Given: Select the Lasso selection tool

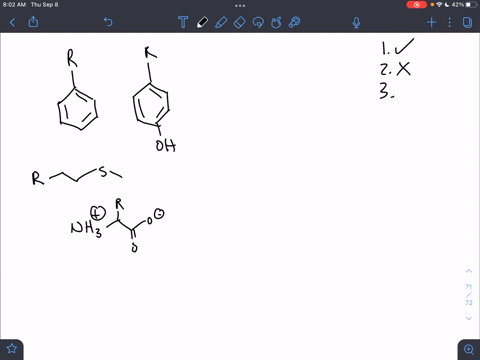Looking at the screenshot, I should pyautogui.click(x=258, y=22).
